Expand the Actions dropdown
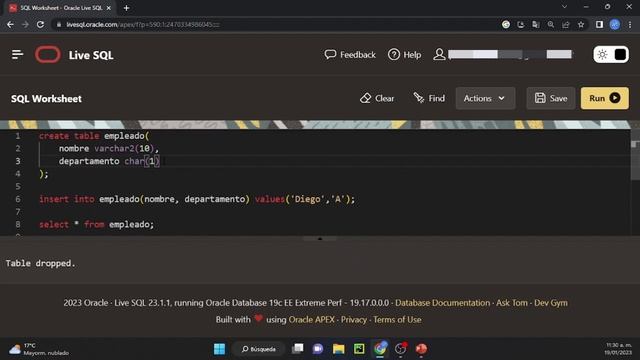Viewport: 640px width, 360px height. tap(485, 98)
